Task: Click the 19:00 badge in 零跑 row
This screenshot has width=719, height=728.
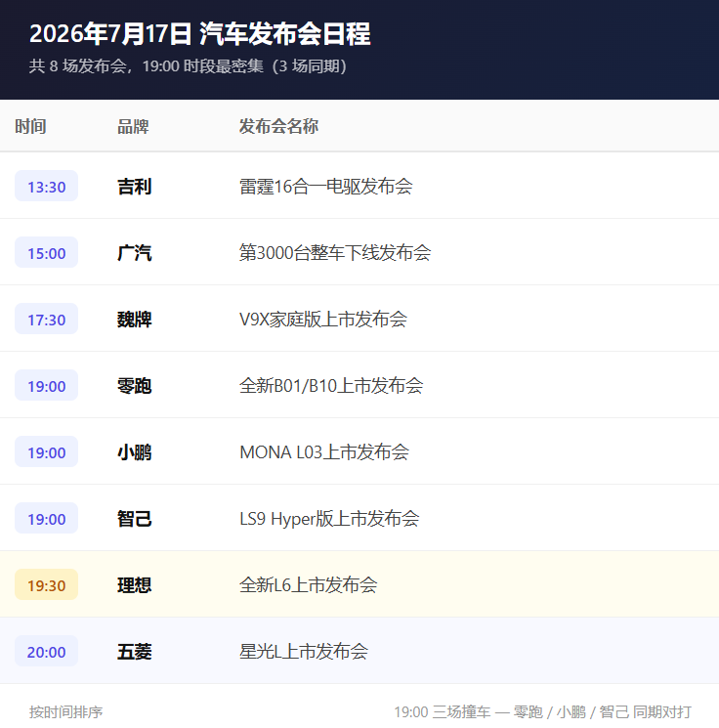Action: (x=47, y=385)
